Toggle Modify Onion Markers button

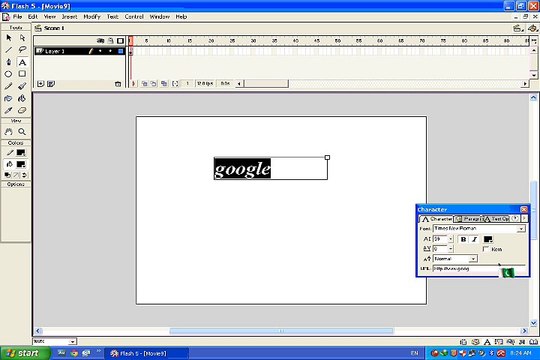click(175, 83)
